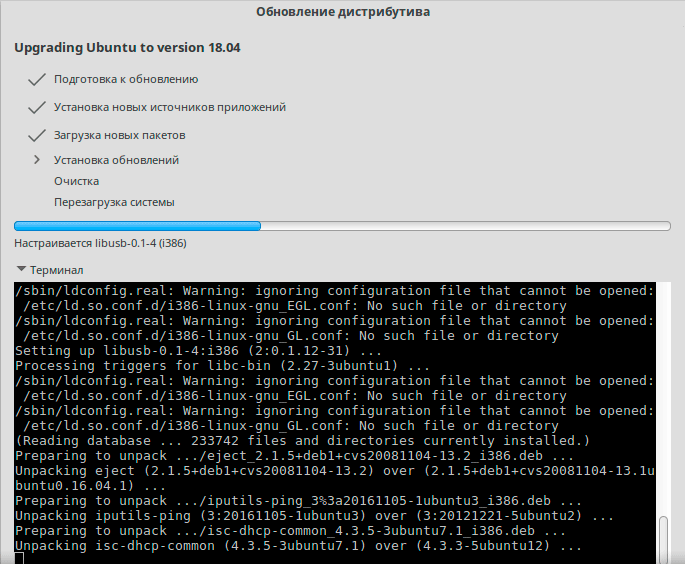Screen dimensions: 685x564
Task: Click the arrow icon beside Установка обновлений
Action: tap(37, 160)
